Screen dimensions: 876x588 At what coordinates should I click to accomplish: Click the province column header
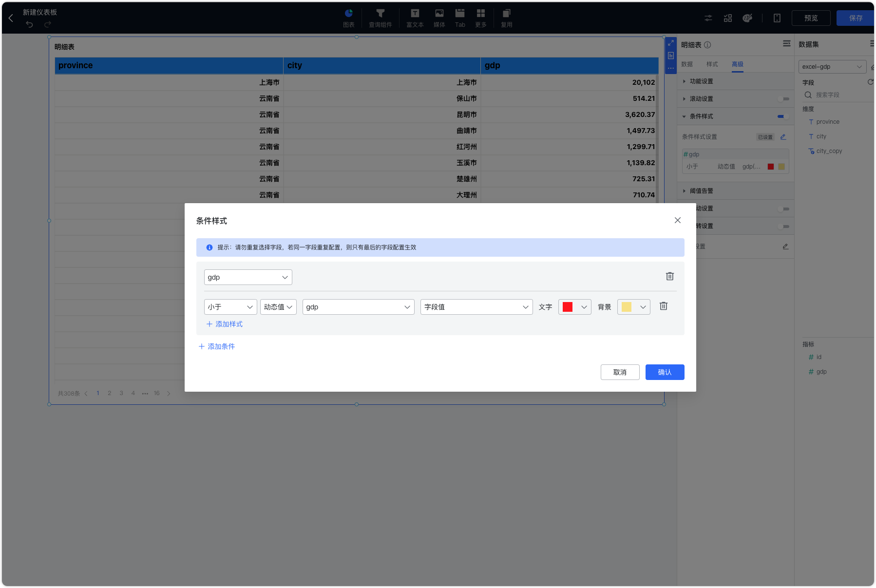pos(169,65)
